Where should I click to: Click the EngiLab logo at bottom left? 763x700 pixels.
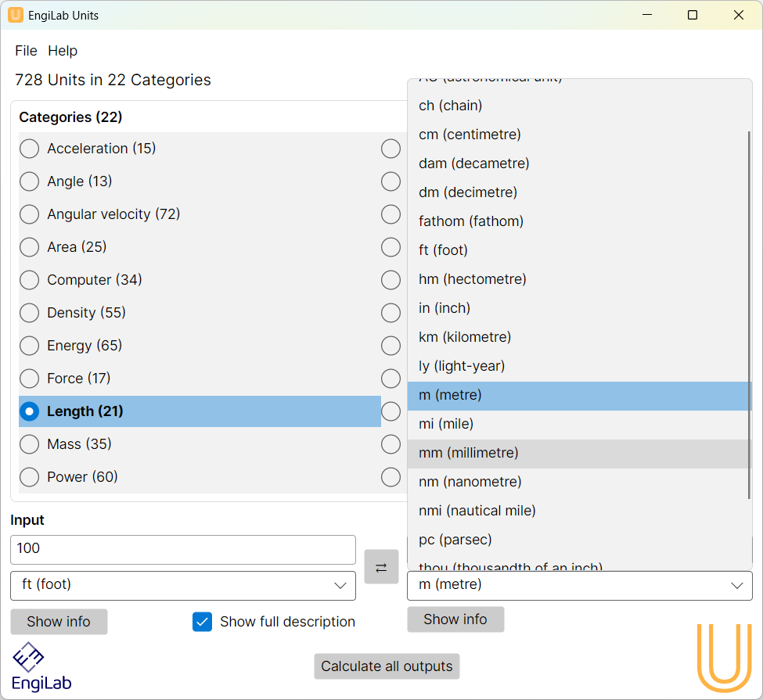point(41,666)
